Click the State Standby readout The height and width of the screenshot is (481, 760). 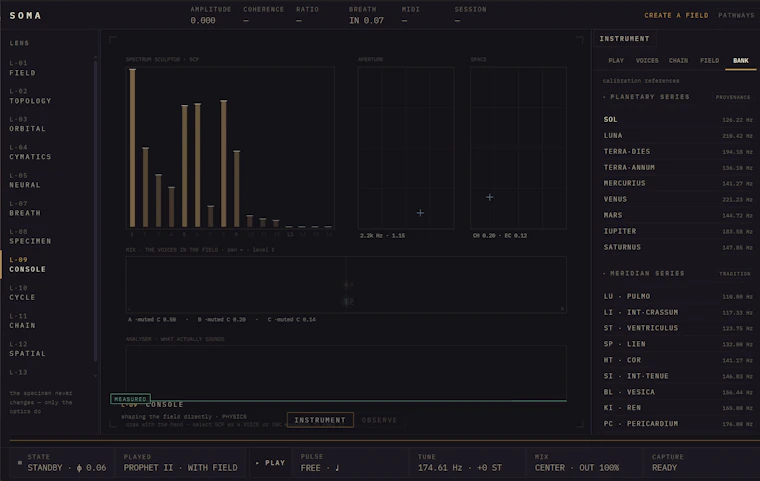coord(62,463)
